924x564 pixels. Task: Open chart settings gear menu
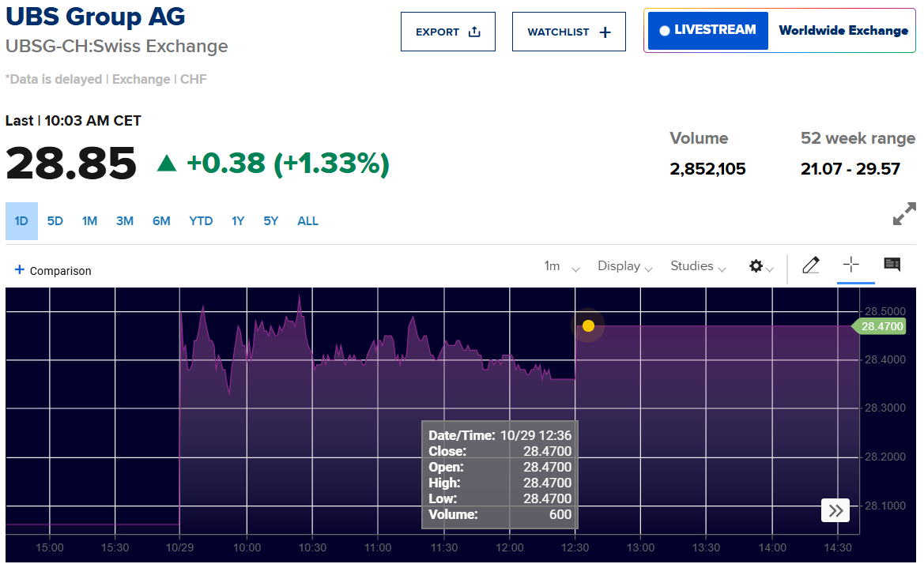click(x=760, y=267)
